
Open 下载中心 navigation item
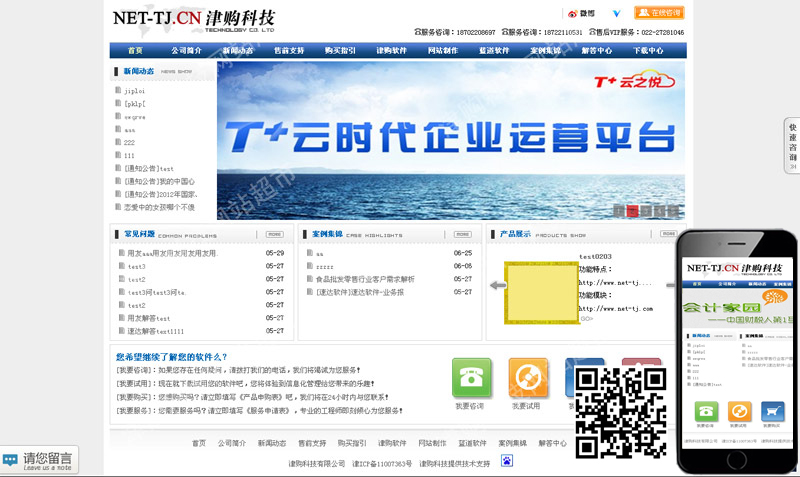(648, 51)
